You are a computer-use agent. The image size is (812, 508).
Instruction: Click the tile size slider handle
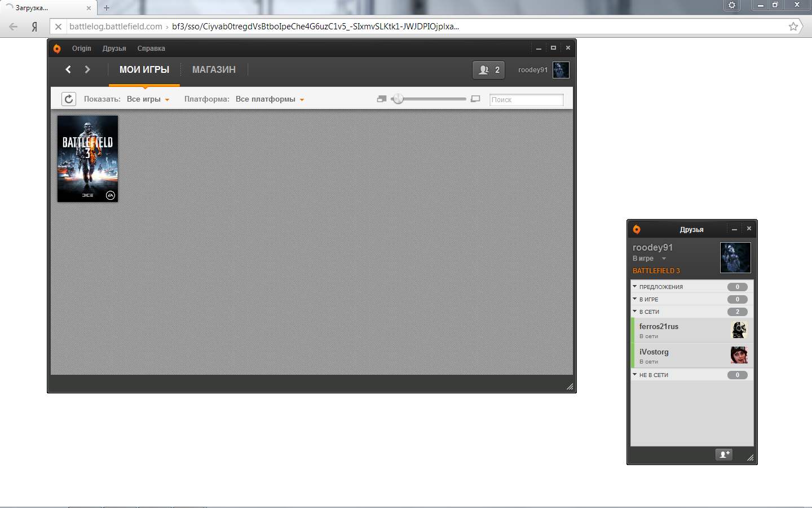click(399, 99)
